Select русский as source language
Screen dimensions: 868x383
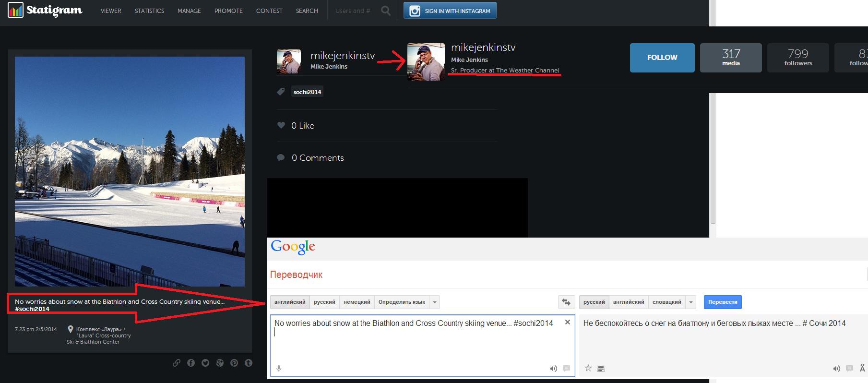(324, 302)
